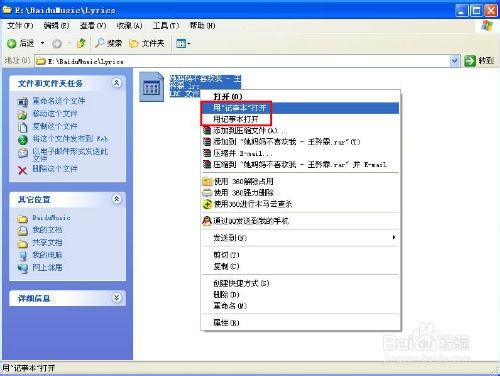
Task: Open the Favorites (收藏) menu
Action: coord(129,26)
